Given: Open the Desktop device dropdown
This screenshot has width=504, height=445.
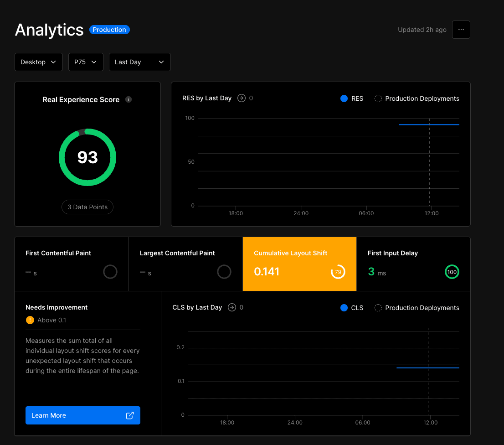Looking at the screenshot, I should coord(38,62).
